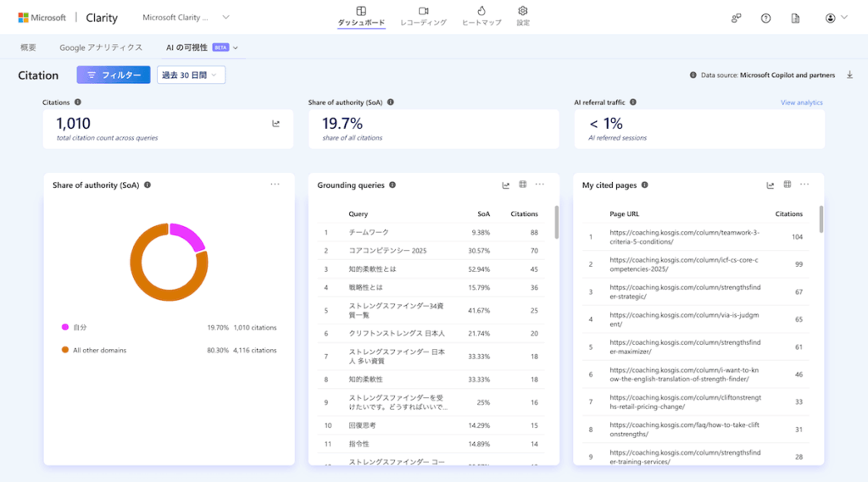Select the クリフトンストレングス 日本人 query
Viewport: 868px width, 482px height.
click(x=431, y=333)
